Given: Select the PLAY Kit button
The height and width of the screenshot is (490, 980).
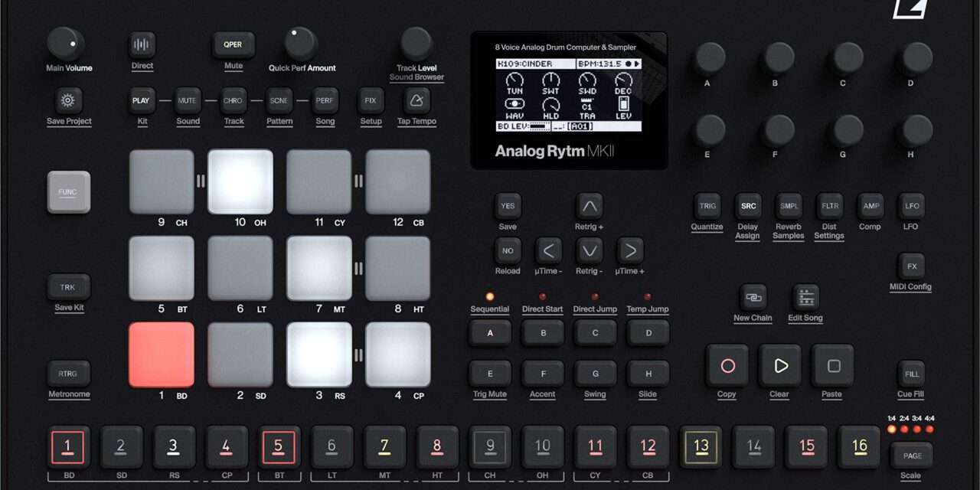Looking at the screenshot, I should [142, 100].
